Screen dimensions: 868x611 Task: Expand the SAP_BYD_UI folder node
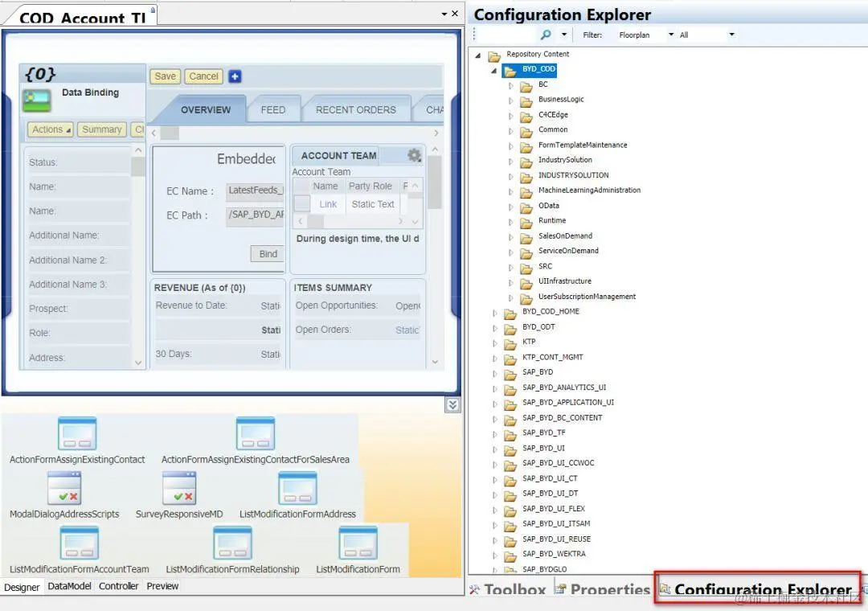(x=494, y=449)
